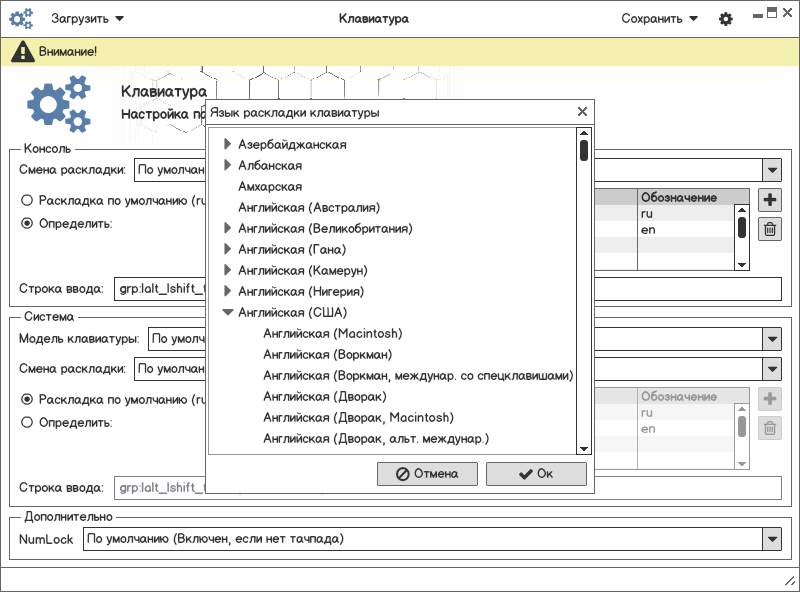Click dialog list scroll up arrow
Image resolution: width=800 pixels, height=592 pixels.
(584, 133)
